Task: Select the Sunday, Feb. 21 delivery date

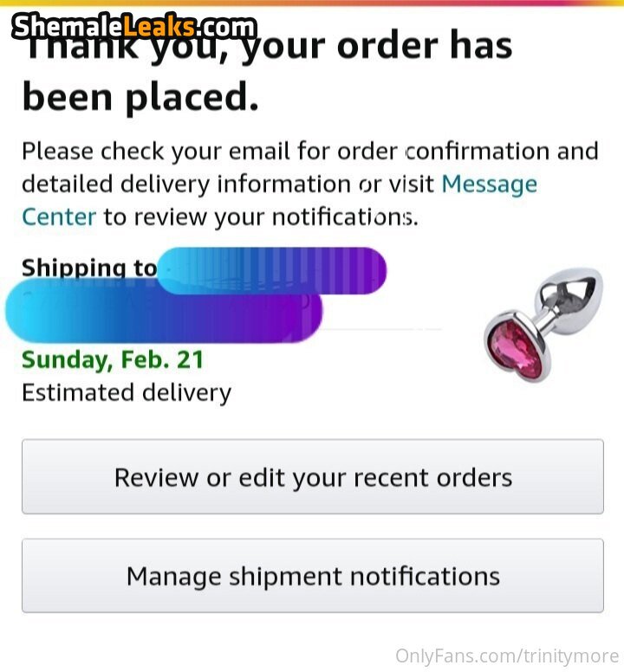Action: coord(113,359)
